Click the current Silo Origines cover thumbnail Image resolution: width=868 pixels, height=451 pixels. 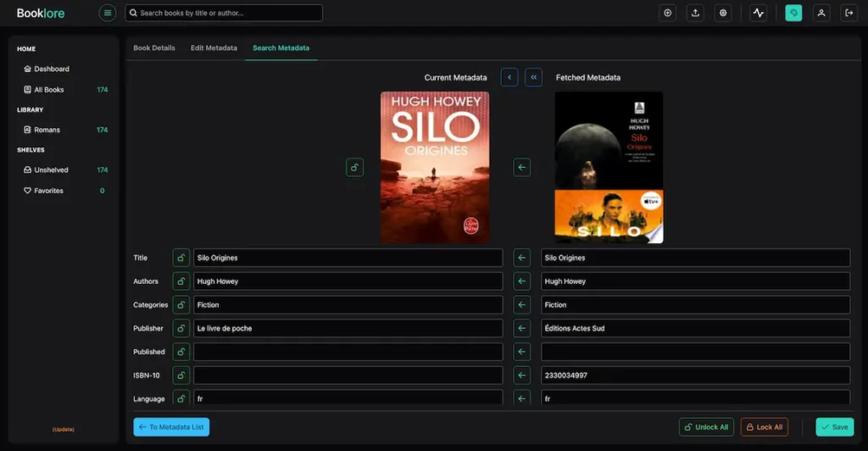tap(435, 167)
